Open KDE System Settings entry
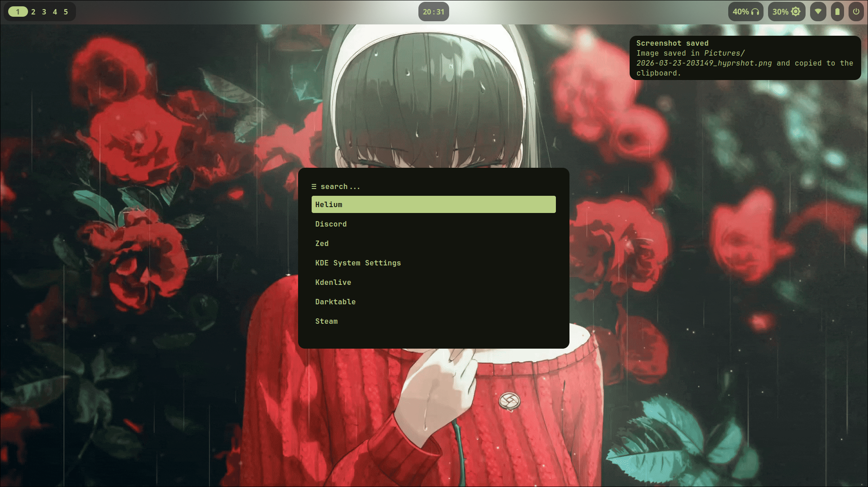 click(433, 263)
